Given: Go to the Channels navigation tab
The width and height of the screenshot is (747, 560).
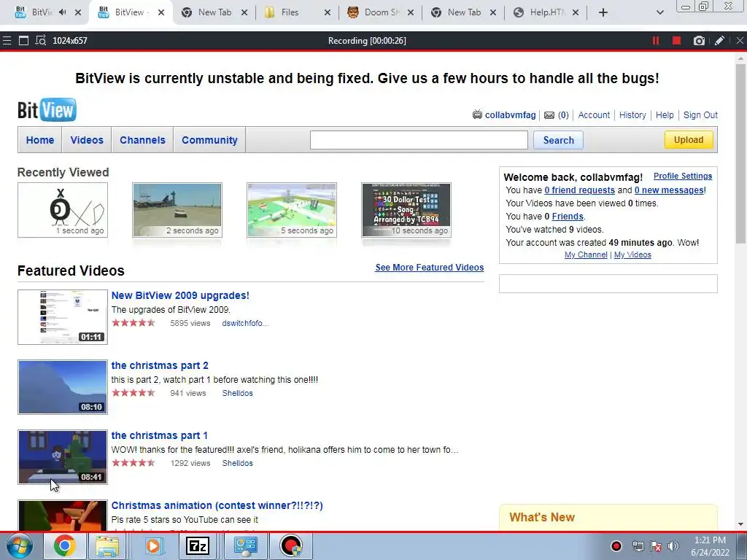Looking at the screenshot, I should pyautogui.click(x=142, y=140).
